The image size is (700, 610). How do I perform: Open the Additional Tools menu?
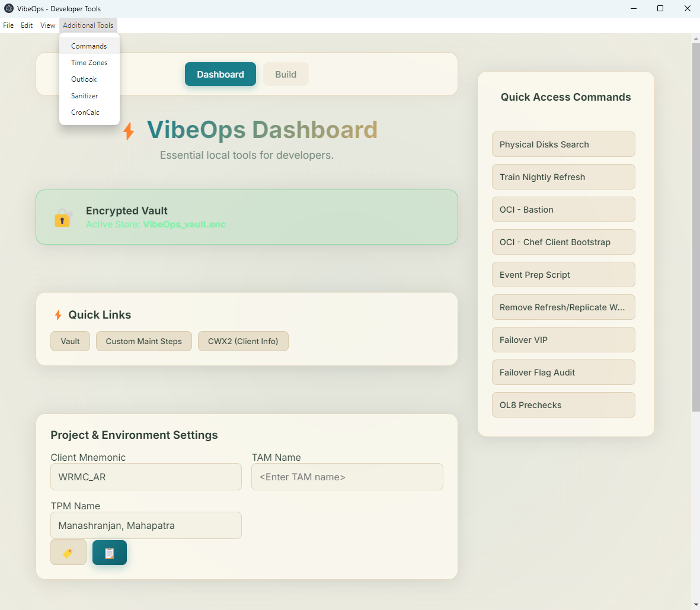(x=88, y=25)
